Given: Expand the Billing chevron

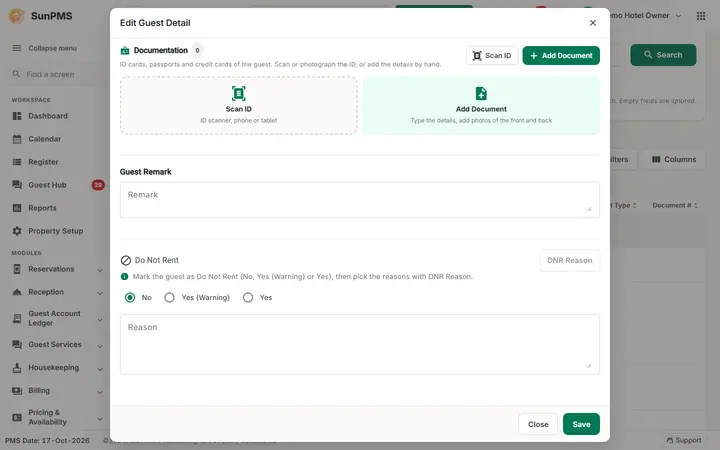Looking at the screenshot, I should tap(100, 392).
